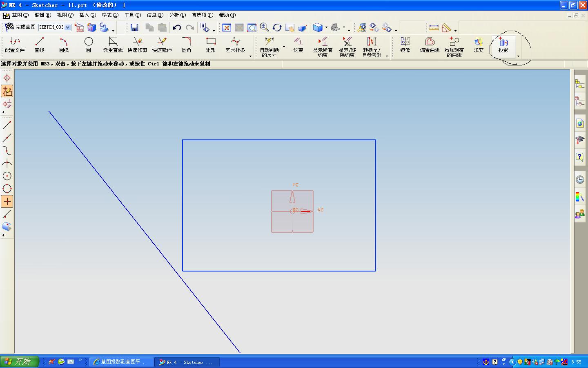Screen dimensions: 588x368
Task: Click the zoom window icon
Action: [252, 27]
